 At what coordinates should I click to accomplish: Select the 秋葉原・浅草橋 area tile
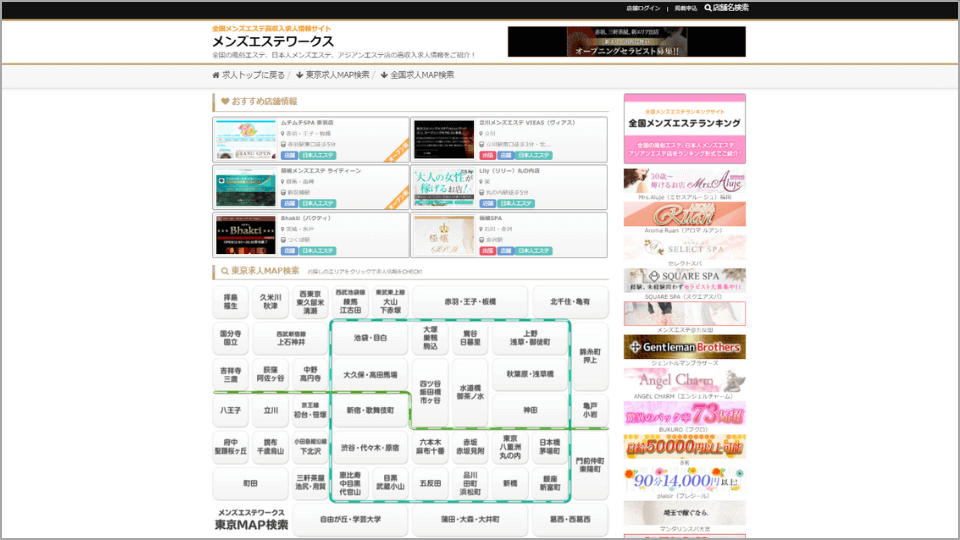[x=529, y=374]
